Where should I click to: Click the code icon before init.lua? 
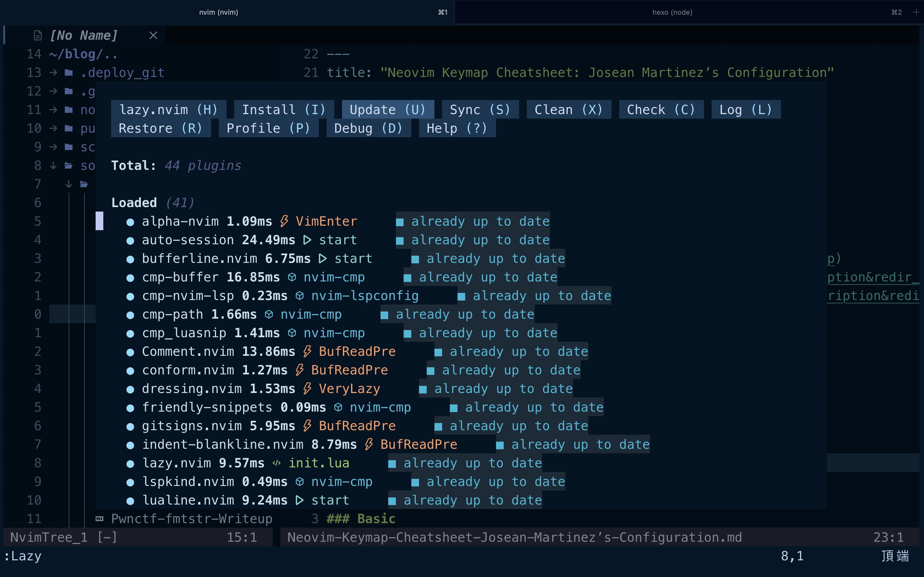[x=277, y=463]
